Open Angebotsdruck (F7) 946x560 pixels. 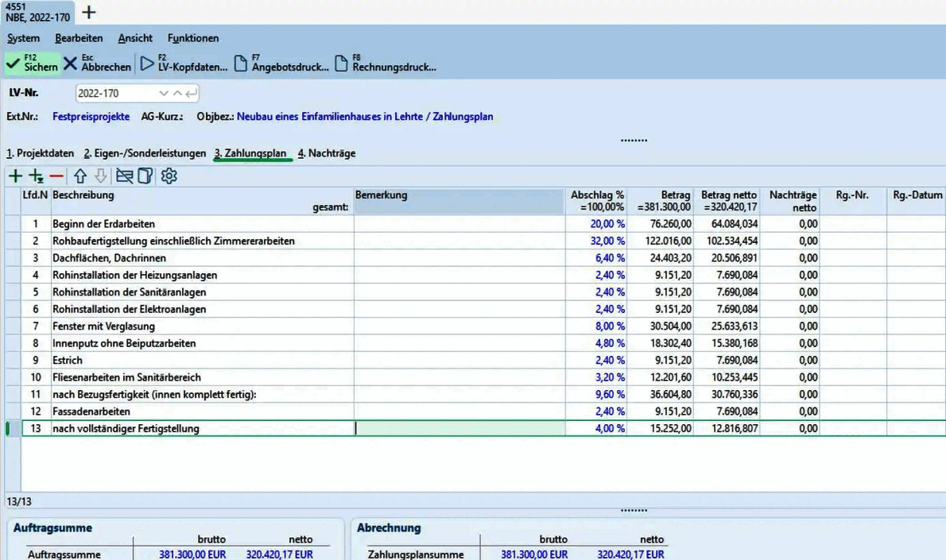(281, 64)
